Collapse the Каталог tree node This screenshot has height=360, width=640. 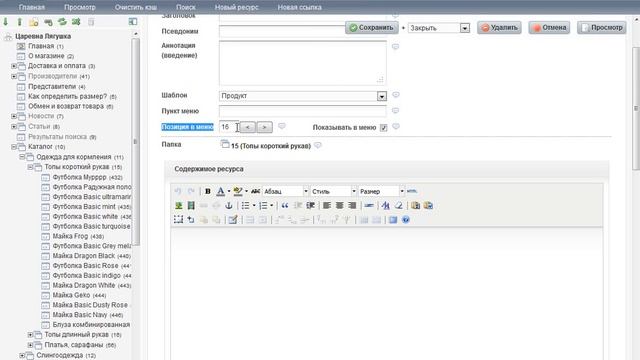click(x=13, y=147)
